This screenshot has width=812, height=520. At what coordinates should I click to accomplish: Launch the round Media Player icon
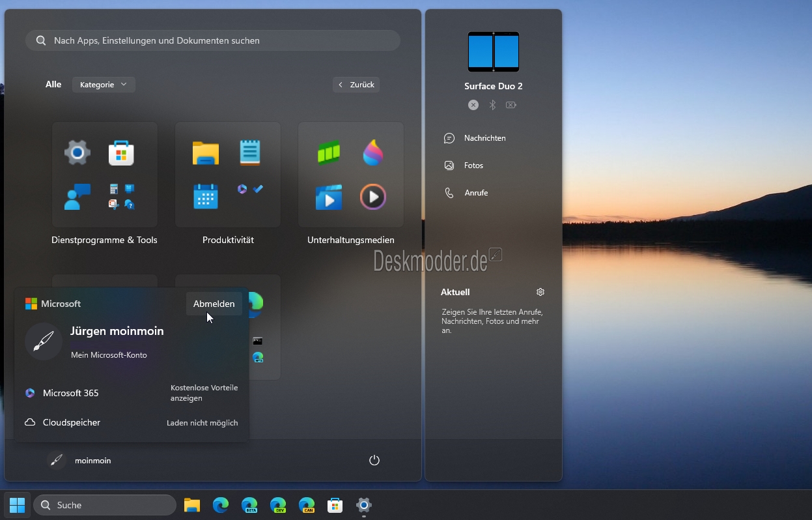(x=373, y=197)
